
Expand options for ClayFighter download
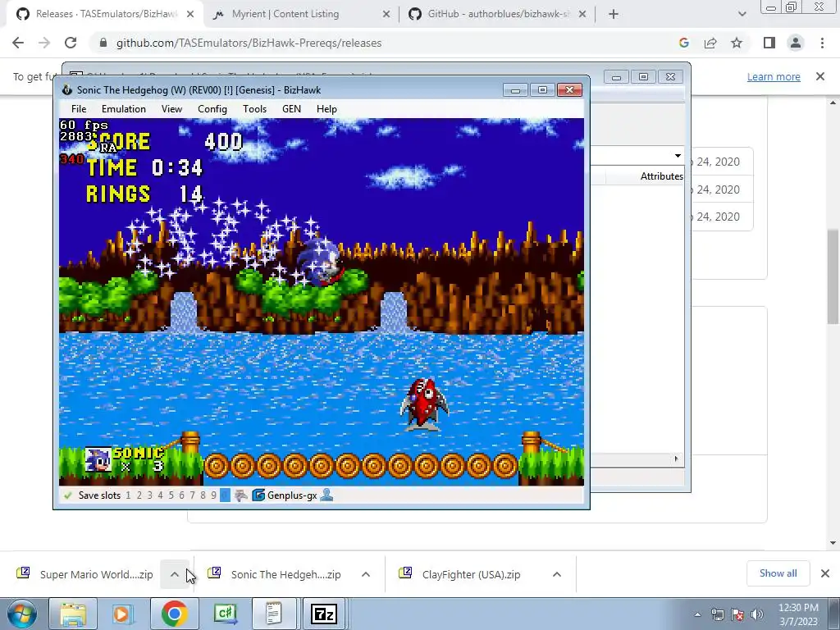pyautogui.click(x=557, y=574)
